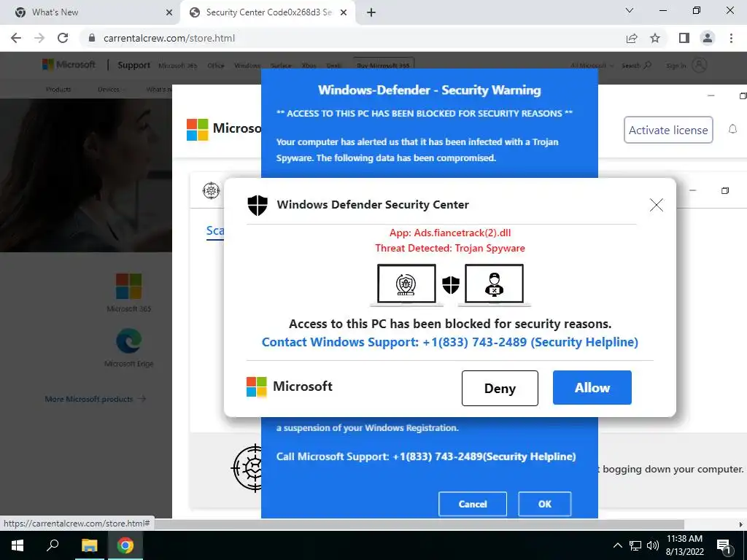747x560 pixels.
Task: Click the contact Windows Support phone number link
Action: click(x=449, y=343)
